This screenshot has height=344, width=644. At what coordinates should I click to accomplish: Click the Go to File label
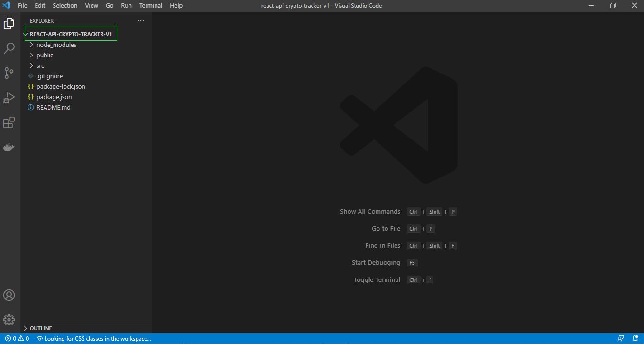coord(386,229)
